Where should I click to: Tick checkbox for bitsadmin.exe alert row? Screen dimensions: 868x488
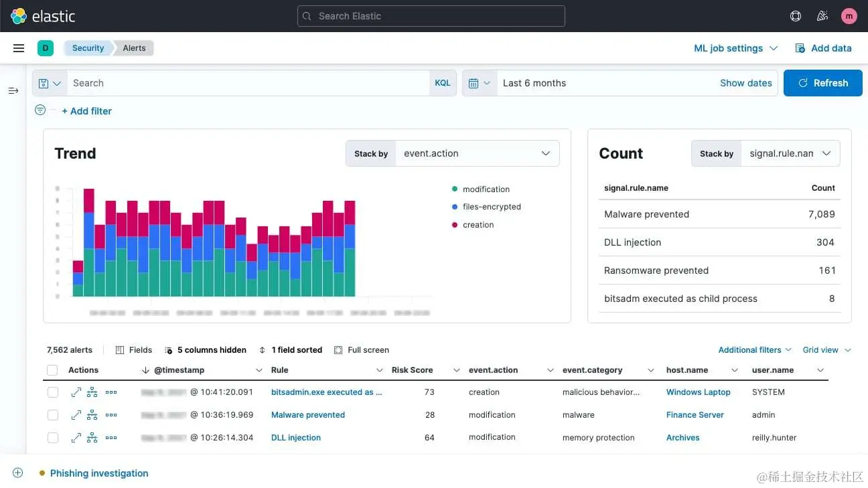click(x=53, y=392)
